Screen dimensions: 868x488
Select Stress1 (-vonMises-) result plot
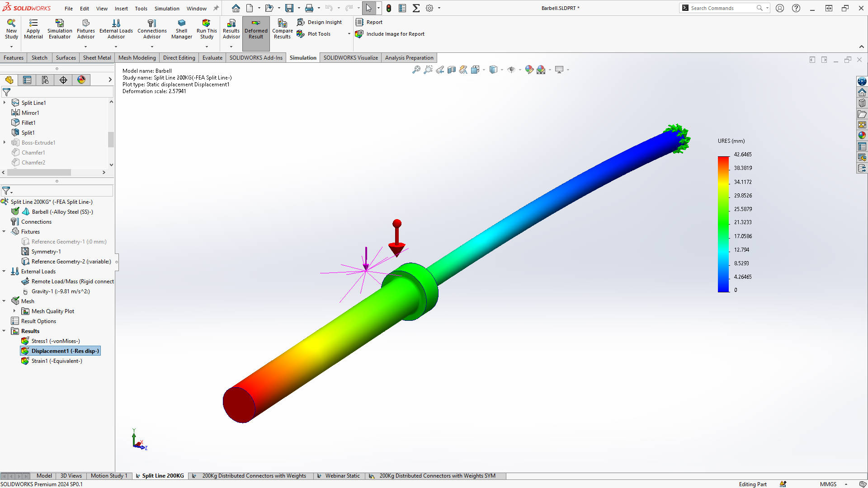click(55, 341)
